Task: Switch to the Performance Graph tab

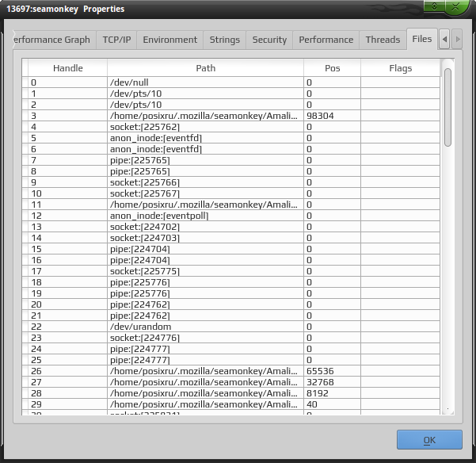Action: point(55,40)
